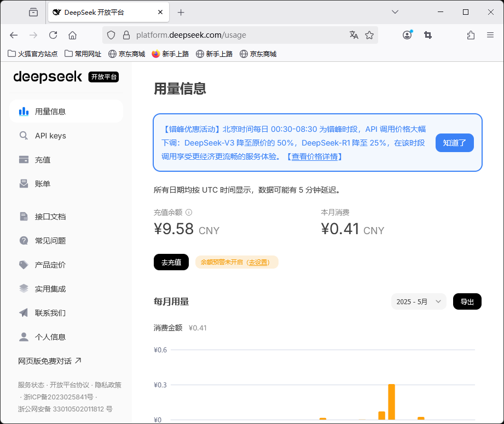Open 接口文档 API docs
504x424 pixels.
pos(66,217)
